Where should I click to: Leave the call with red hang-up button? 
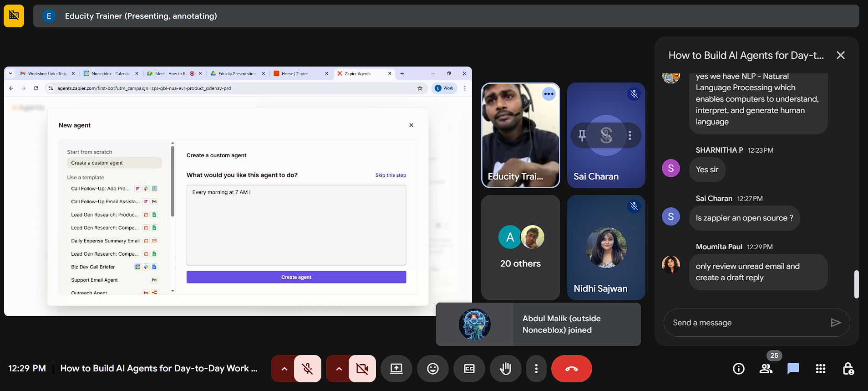point(572,369)
